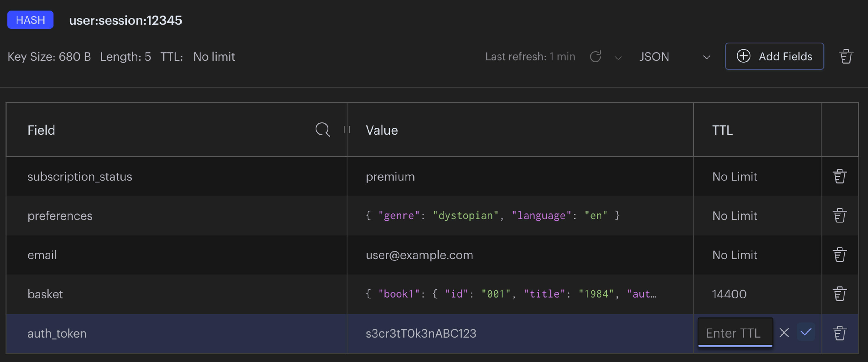Click the basket JSON value cell
Screen dimensions: 868x362
[x=511, y=294]
